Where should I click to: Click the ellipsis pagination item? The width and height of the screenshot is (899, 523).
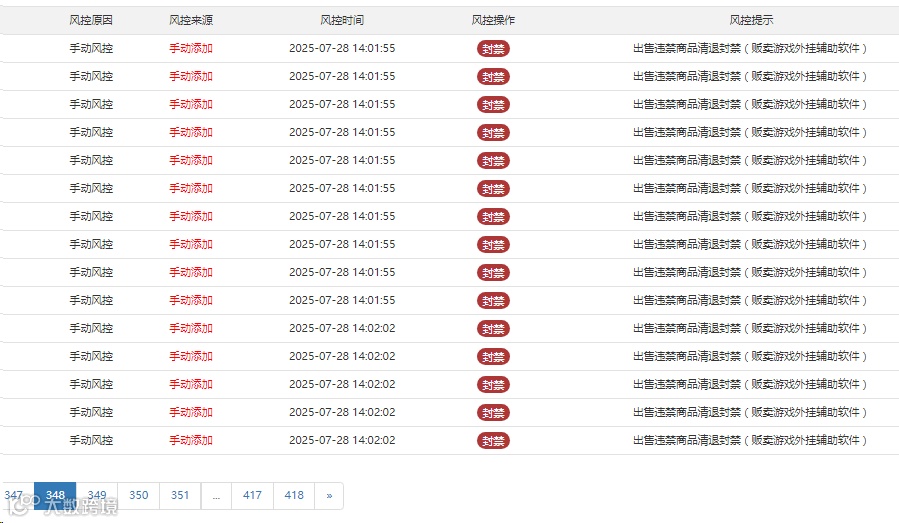click(216, 495)
